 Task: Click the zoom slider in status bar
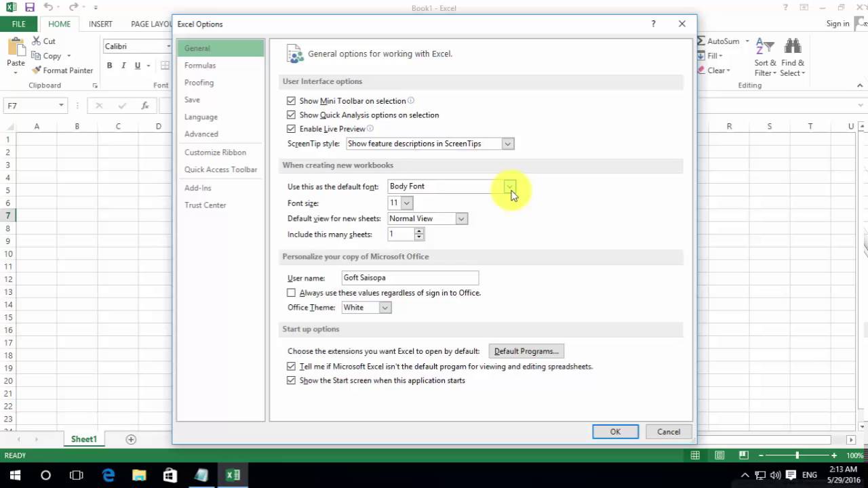pos(797,455)
